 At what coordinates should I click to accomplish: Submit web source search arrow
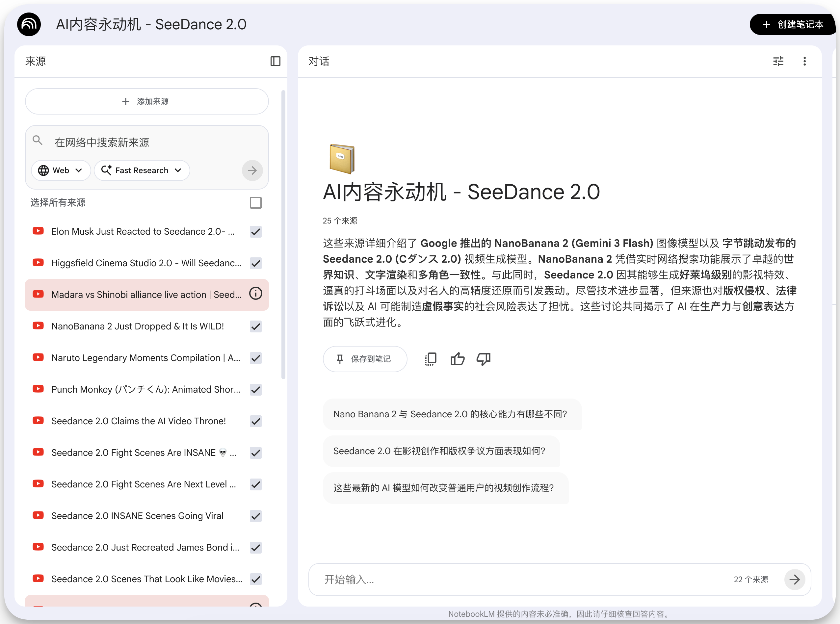[x=252, y=170]
